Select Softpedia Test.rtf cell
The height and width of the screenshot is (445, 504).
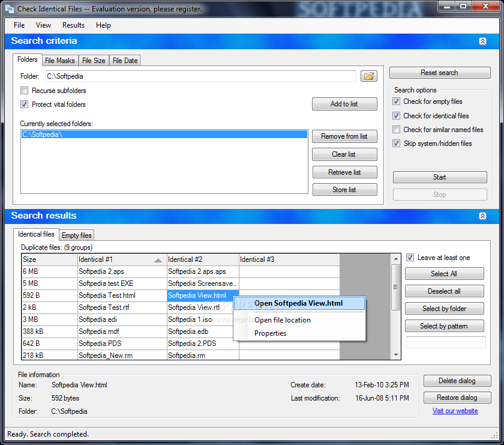(x=122, y=307)
